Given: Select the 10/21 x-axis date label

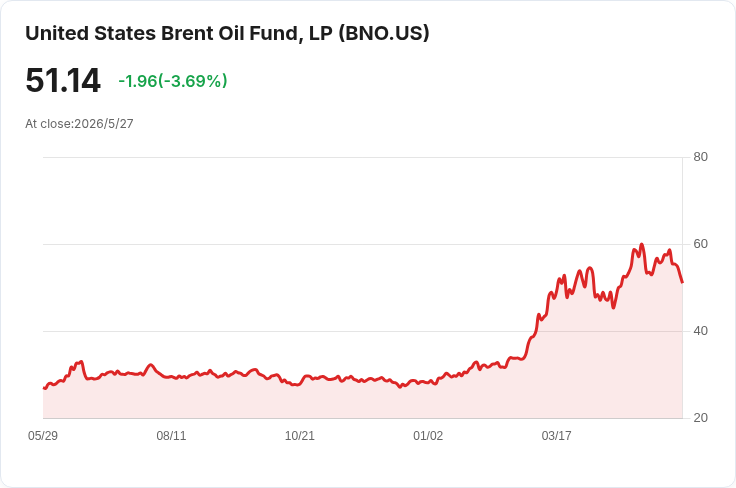Looking at the screenshot, I should pyautogui.click(x=299, y=435).
